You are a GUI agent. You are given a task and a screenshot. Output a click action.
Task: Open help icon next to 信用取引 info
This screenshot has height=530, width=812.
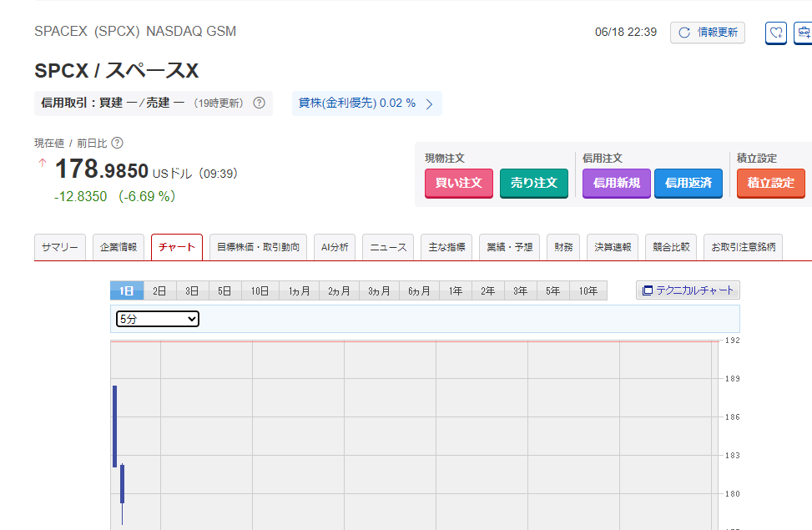click(x=259, y=103)
